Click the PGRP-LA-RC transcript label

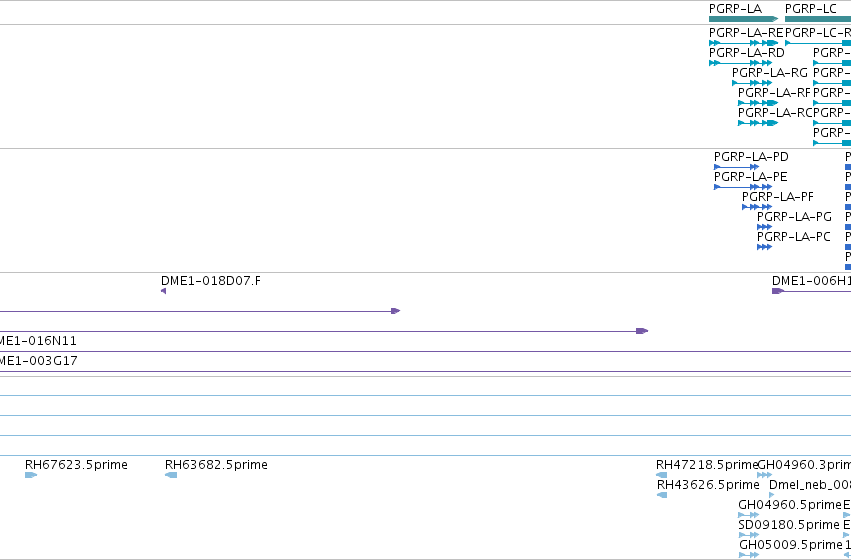click(x=775, y=113)
